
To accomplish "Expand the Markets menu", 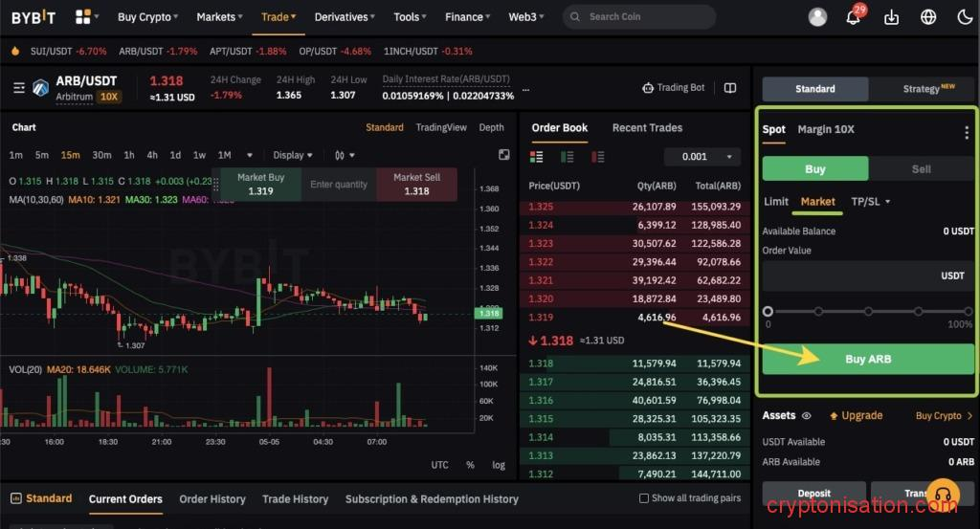I will click(219, 17).
